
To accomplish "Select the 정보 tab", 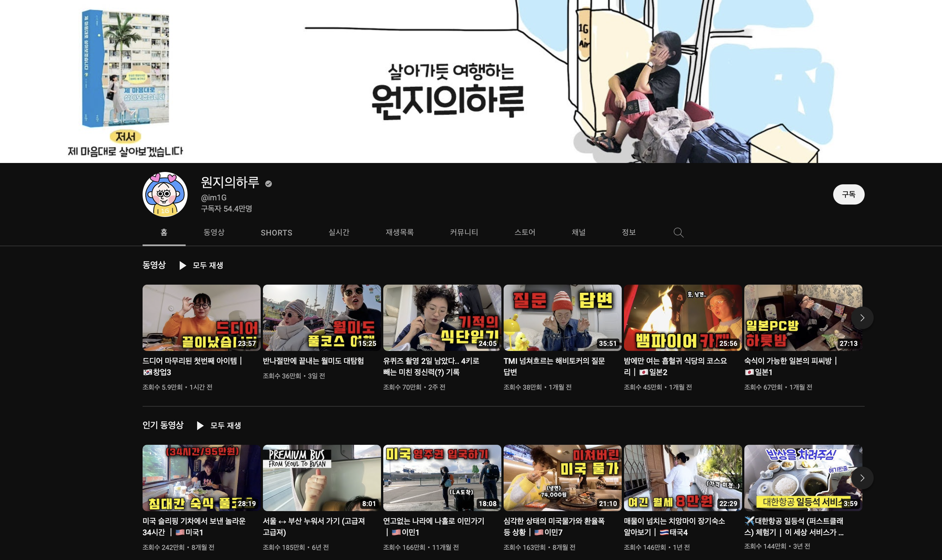I will (x=629, y=232).
